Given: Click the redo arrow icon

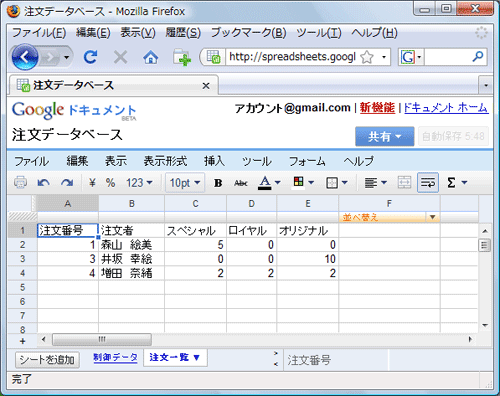Looking at the screenshot, I should click(67, 183).
